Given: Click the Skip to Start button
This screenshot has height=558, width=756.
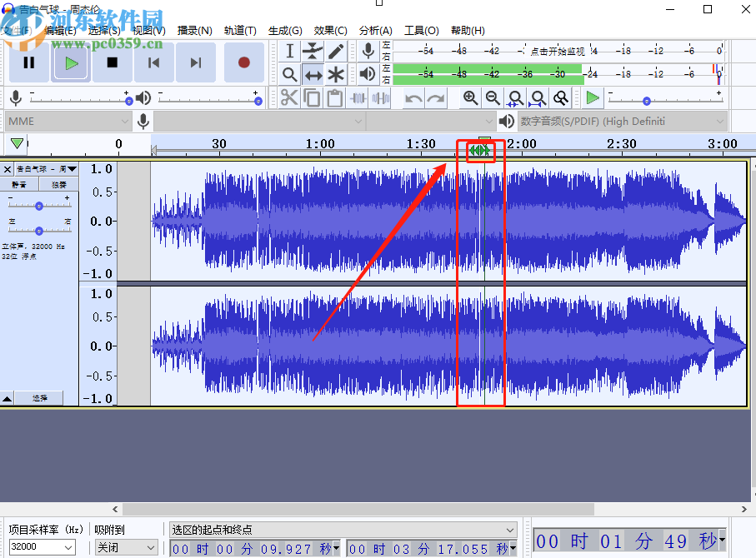Looking at the screenshot, I should click(154, 62).
